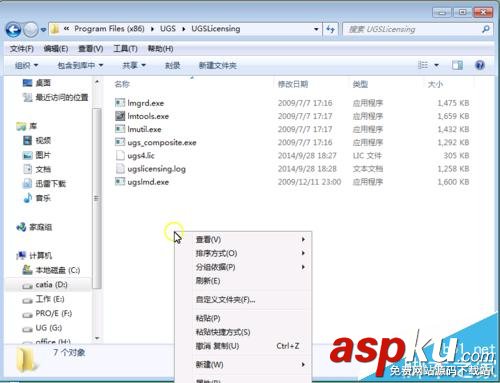Toggle the preview pane icon
The width and height of the screenshot is (500, 383).
[x=457, y=65]
